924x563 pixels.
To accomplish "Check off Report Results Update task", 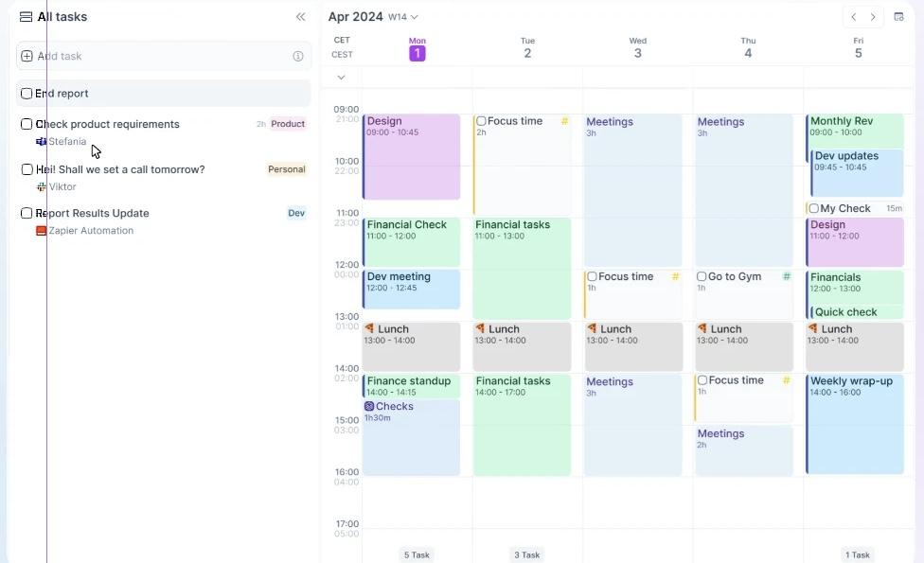I will 27,213.
